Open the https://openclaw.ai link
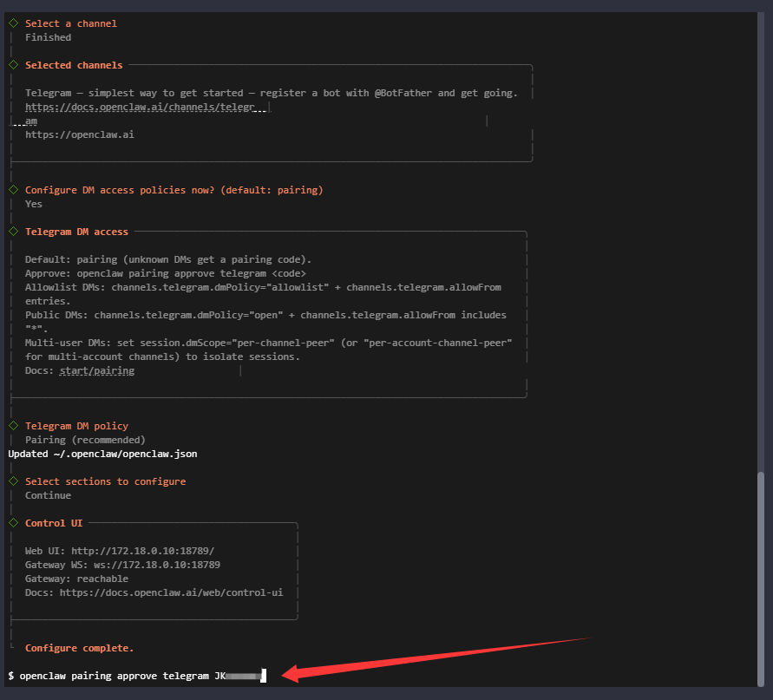The width and height of the screenshot is (773, 700). pyautogui.click(x=79, y=134)
